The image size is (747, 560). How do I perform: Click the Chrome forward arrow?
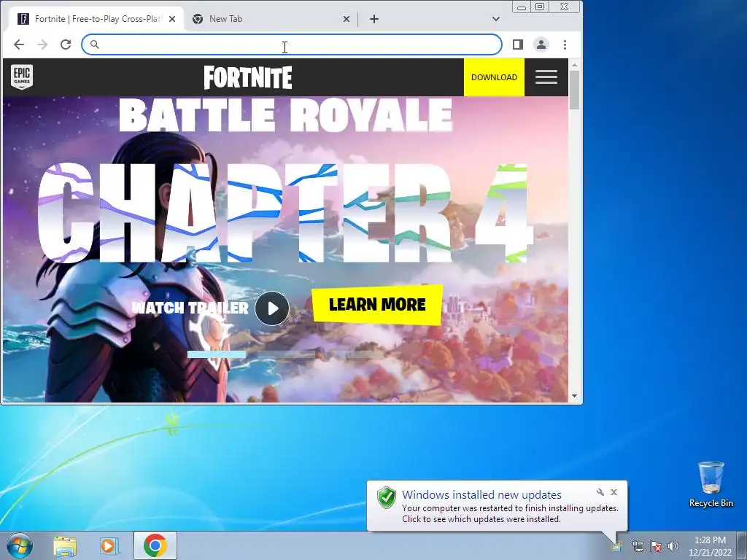(x=42, y=44)
